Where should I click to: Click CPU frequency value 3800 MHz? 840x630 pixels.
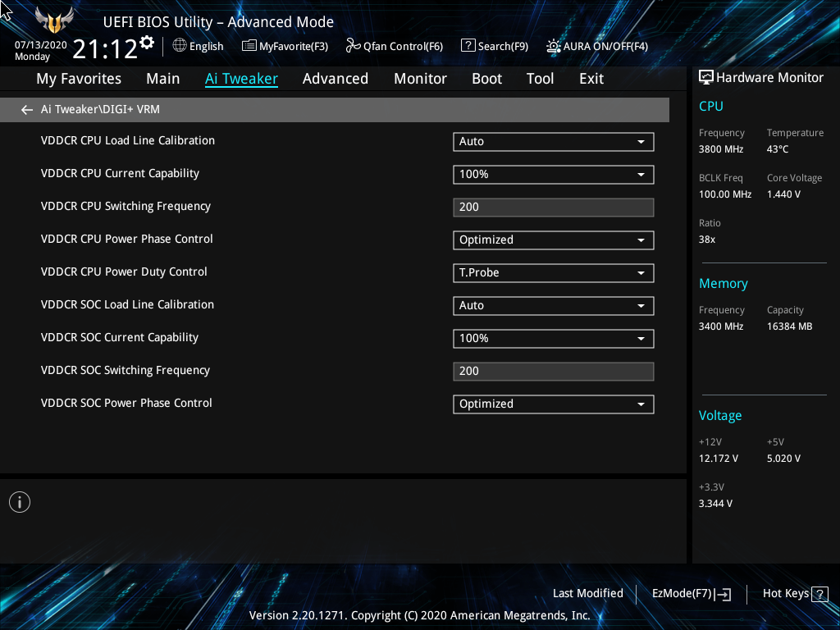coord(720,149)
